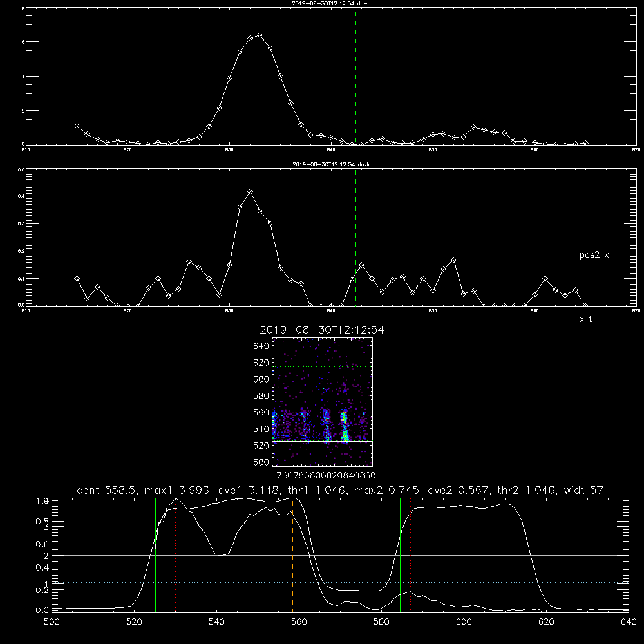The height and width of the screenshot is (644, 644).
Task: Click the green boundary line at 525 in bottom plot
Action: [x=155, y=555]
